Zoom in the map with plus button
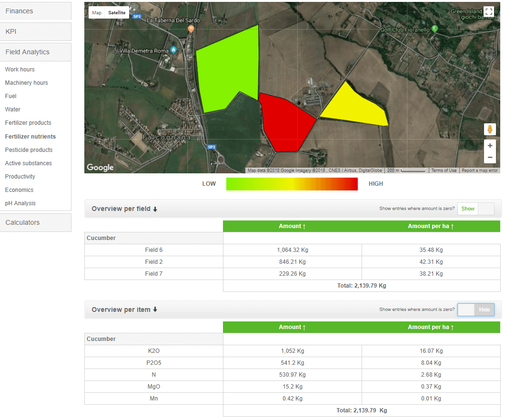This screenshot has width=505, height=420. pyautogui.click(x=490, y=146)
